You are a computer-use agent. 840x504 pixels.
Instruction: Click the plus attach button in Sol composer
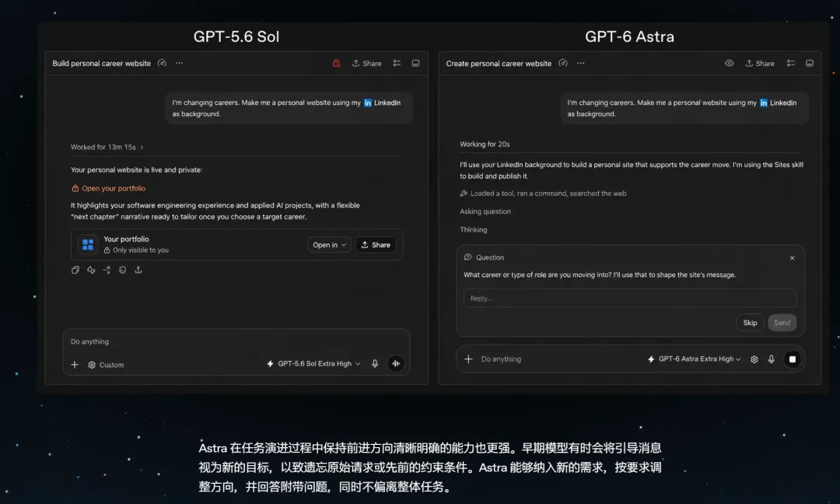(75, 365)
